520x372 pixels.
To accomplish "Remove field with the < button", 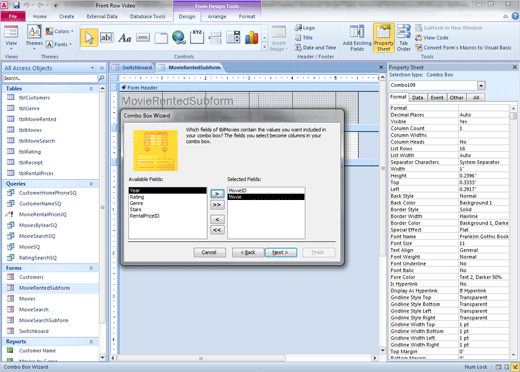I will coord(217,220).
